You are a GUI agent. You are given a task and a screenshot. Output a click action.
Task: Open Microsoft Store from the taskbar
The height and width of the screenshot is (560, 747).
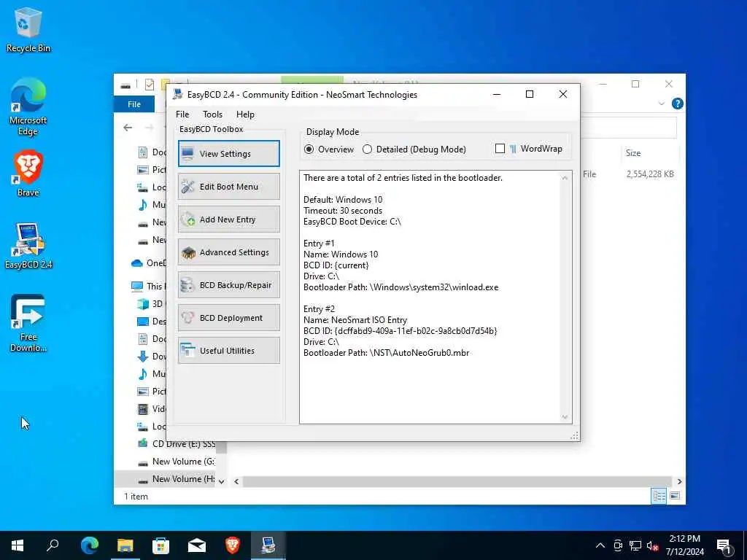click(x=160, y=545)
